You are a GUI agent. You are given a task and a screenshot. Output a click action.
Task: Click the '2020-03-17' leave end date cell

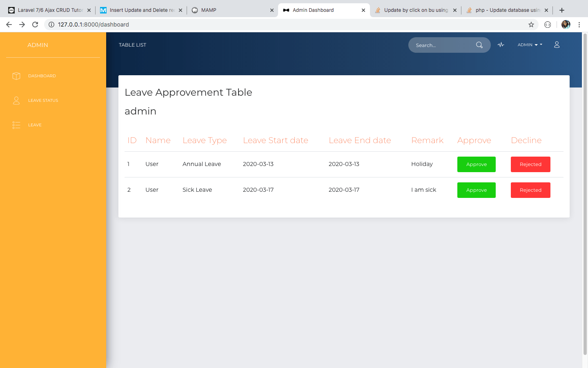pos(344,190)
